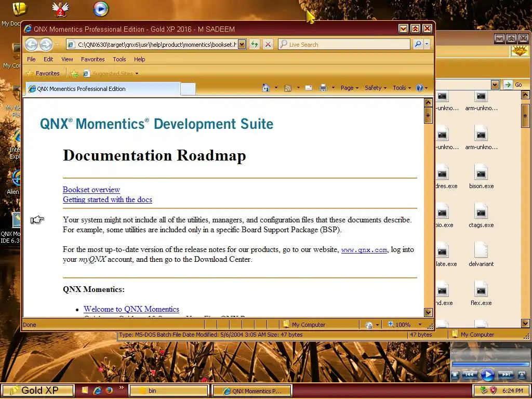Image resolution: width=532 pixels, height=399 pixels.
Task: Open Getting started with the docs link
Action: 107,199
